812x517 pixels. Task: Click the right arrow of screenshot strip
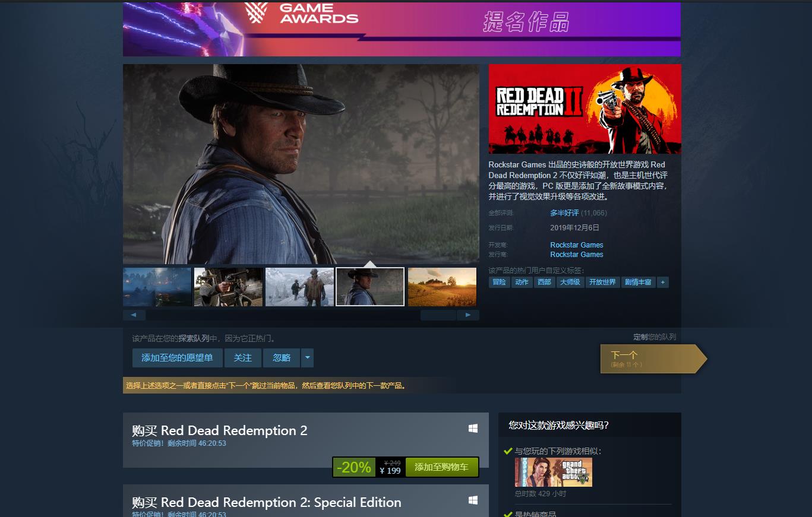point(468,315)
